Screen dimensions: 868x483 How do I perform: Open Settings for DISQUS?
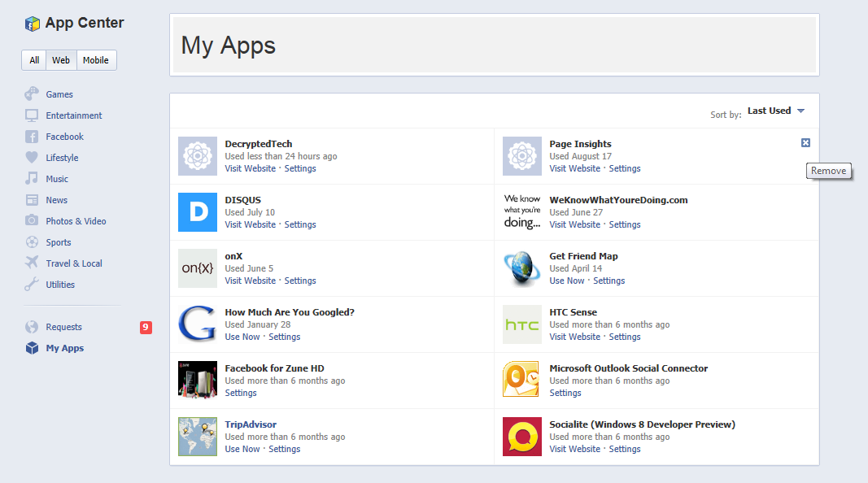[x=300, y=224]
